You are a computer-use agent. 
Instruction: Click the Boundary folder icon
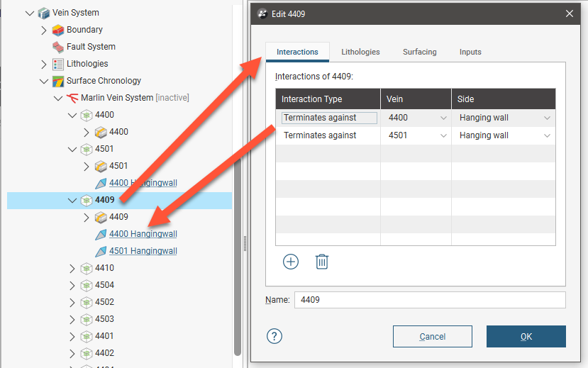(x=58, y=30)
